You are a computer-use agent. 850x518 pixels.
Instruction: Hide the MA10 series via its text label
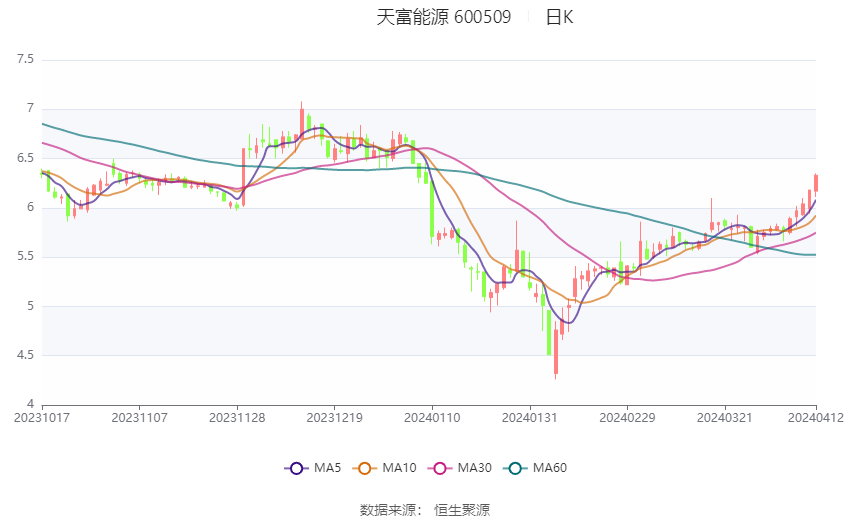click(400, 468)
